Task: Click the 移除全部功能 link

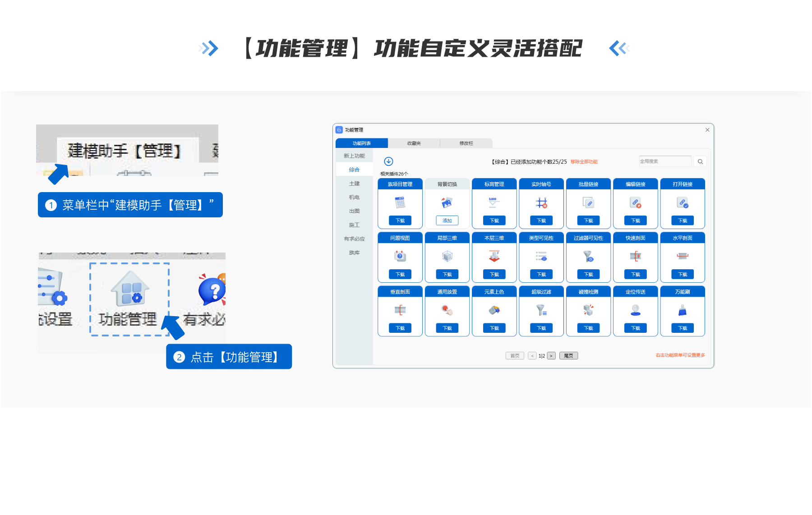Action: pos(584,162)
